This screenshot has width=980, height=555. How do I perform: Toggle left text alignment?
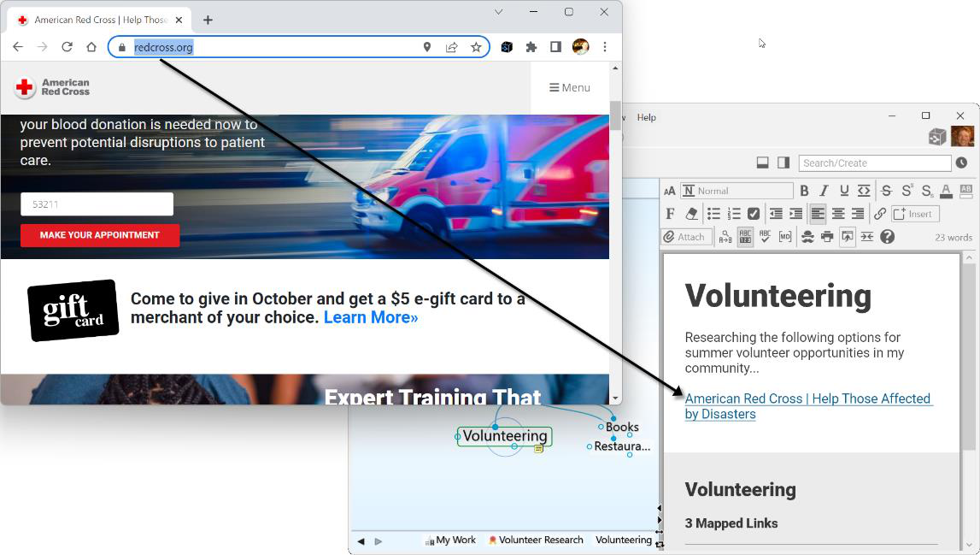click(818, 214)
